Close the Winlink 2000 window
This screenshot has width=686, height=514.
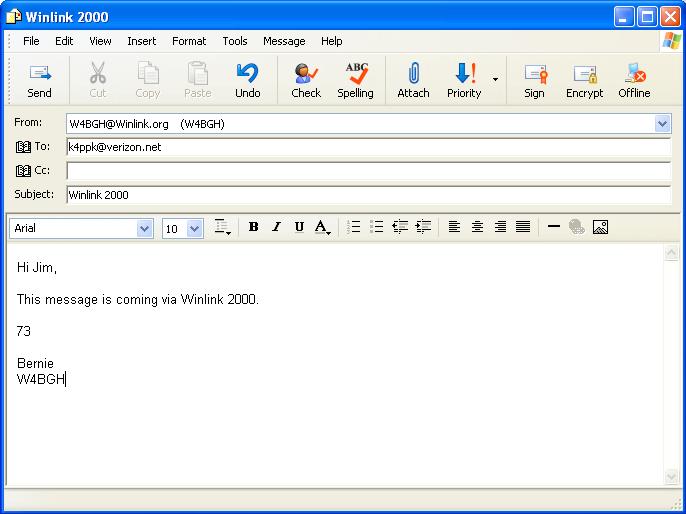pos(670,17)
